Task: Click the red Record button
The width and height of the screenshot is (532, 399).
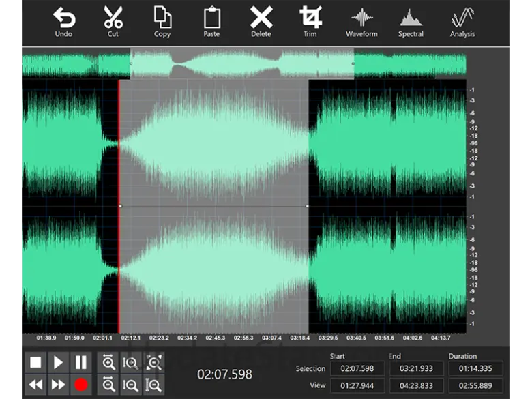Action: (x=81, y=385)
